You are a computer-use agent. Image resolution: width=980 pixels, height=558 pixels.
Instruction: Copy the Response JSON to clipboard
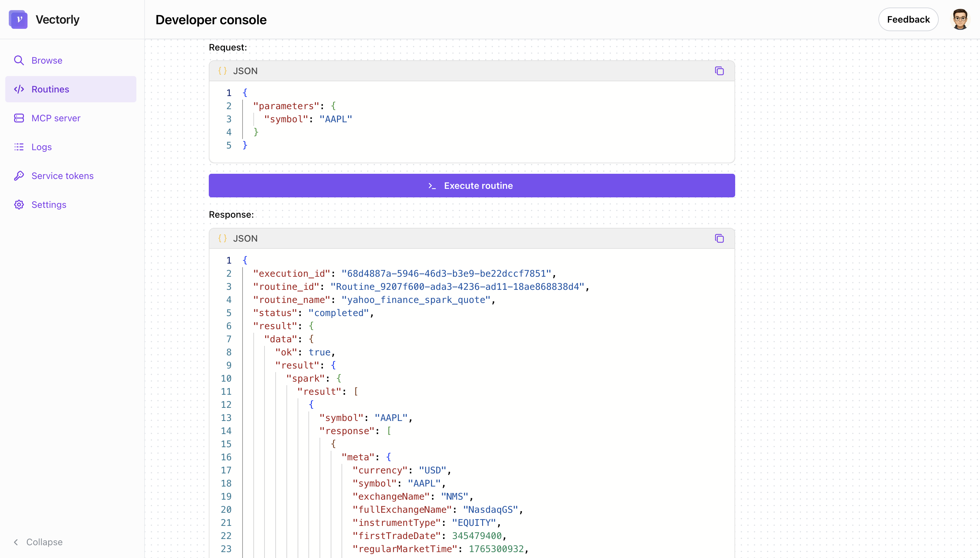(719, 238)
